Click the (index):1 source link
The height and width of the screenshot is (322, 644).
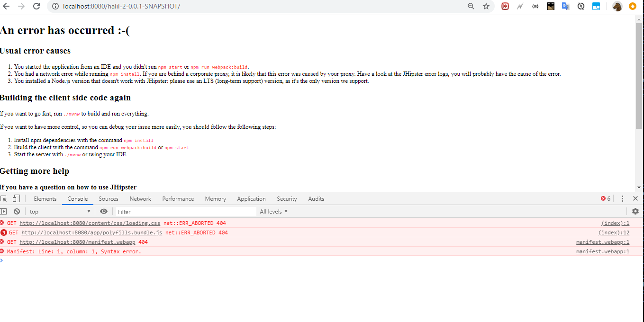(x=615, y=223)
